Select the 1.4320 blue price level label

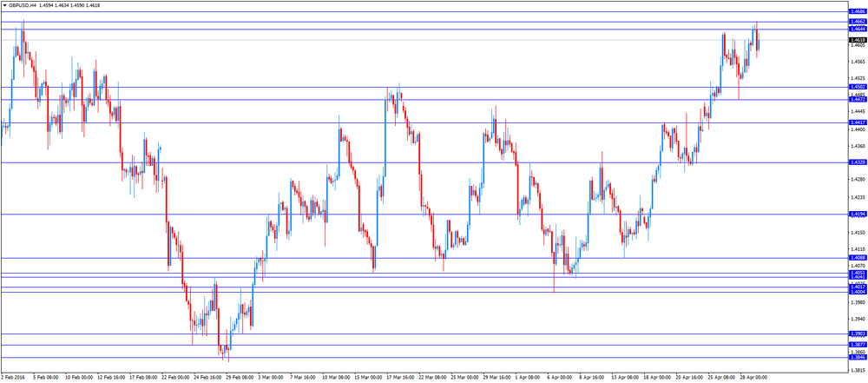[858, 162]
